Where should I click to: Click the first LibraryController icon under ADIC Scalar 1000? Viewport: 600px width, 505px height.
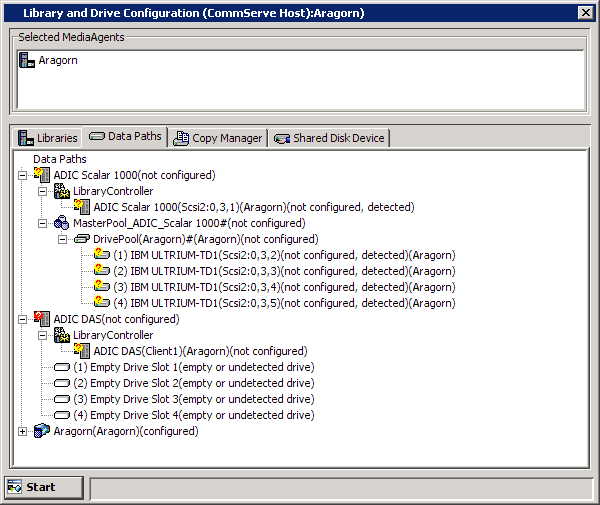[x=62, y=191]
